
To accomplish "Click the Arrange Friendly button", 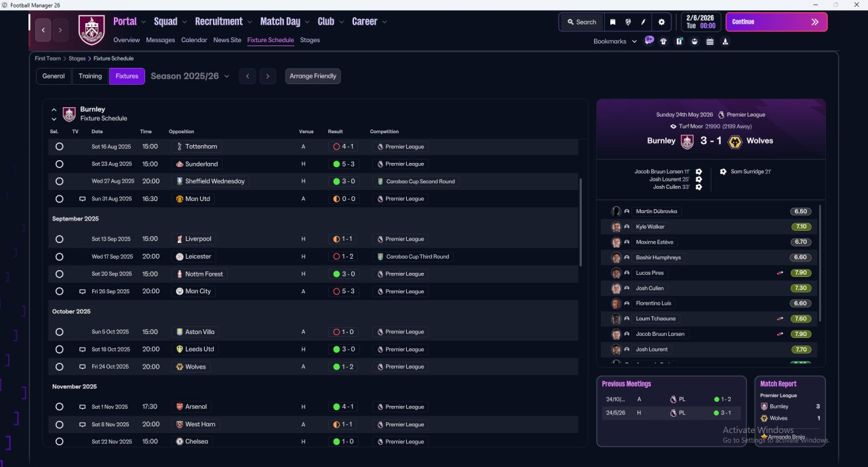I will click(313, 76).
